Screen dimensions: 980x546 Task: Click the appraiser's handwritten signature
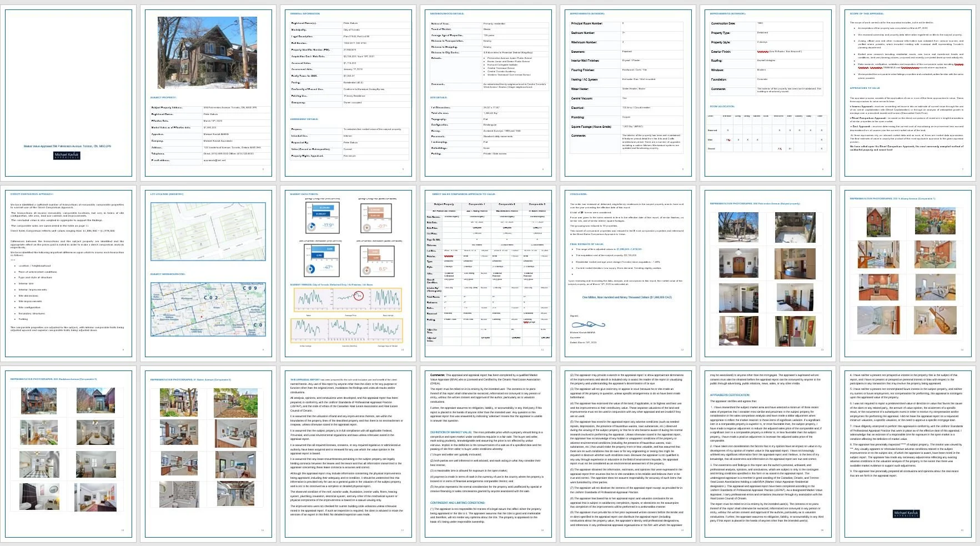588,324
